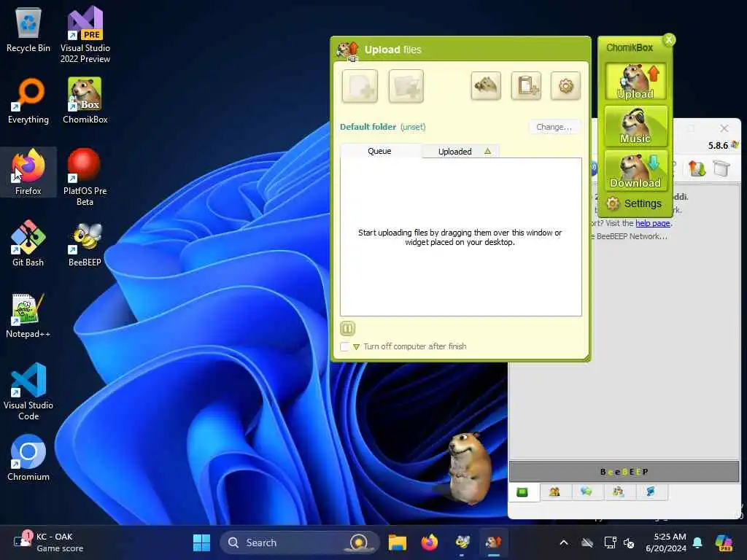
Task: Select the Chromium desktop shortcut
Action: [x=28, y=458]
